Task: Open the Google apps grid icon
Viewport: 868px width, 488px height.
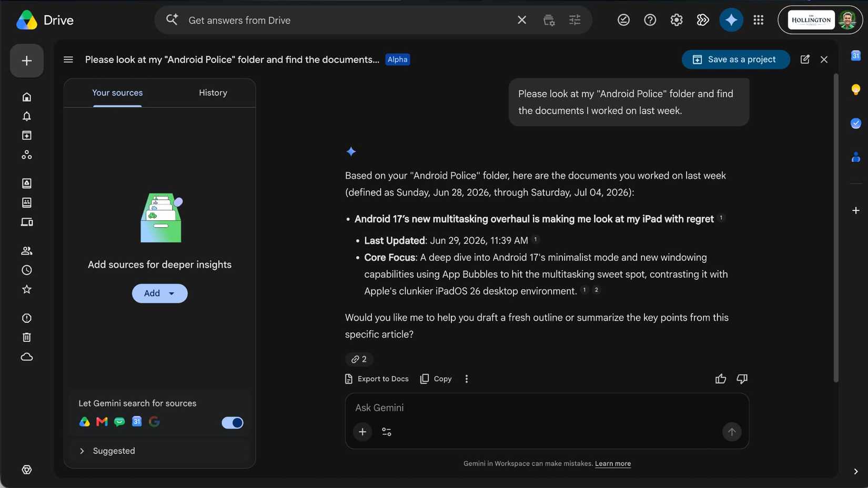Action: point(759,20)
